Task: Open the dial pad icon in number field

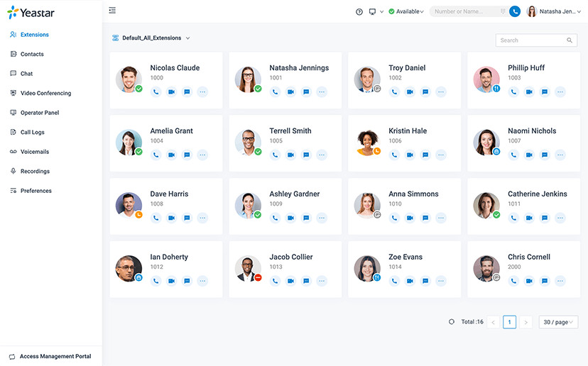Action: click(503, 11)
